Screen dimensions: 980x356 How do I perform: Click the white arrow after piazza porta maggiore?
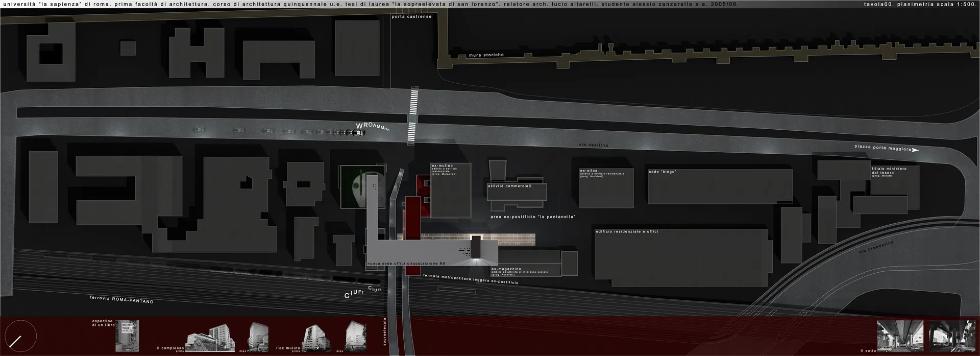915,150
